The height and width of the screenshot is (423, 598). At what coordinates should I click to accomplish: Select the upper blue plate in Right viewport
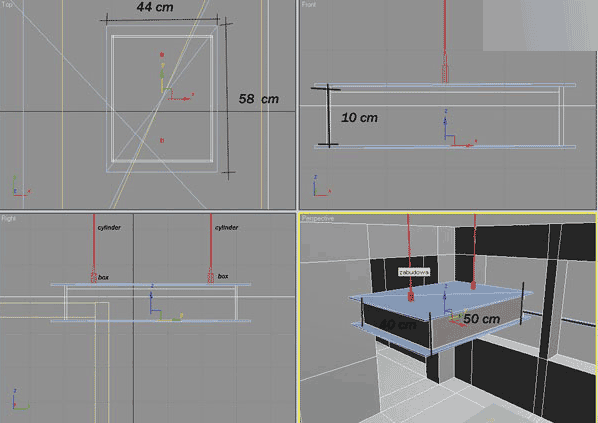click(x=151, y=285)
